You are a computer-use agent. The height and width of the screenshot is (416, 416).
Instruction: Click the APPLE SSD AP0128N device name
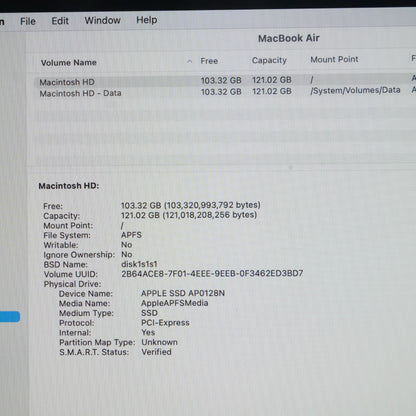(183, 293)
